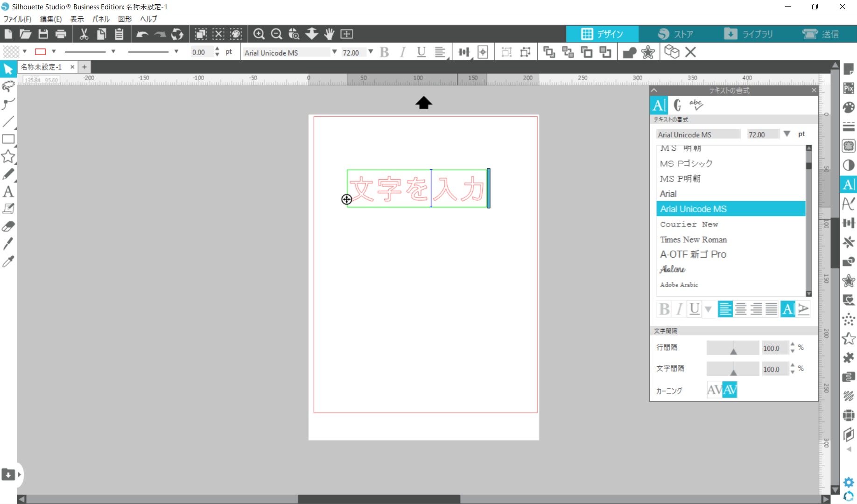Select the Eyedropper tool
This screenshot has width=857, height=504.
click(x=8, y=261)
